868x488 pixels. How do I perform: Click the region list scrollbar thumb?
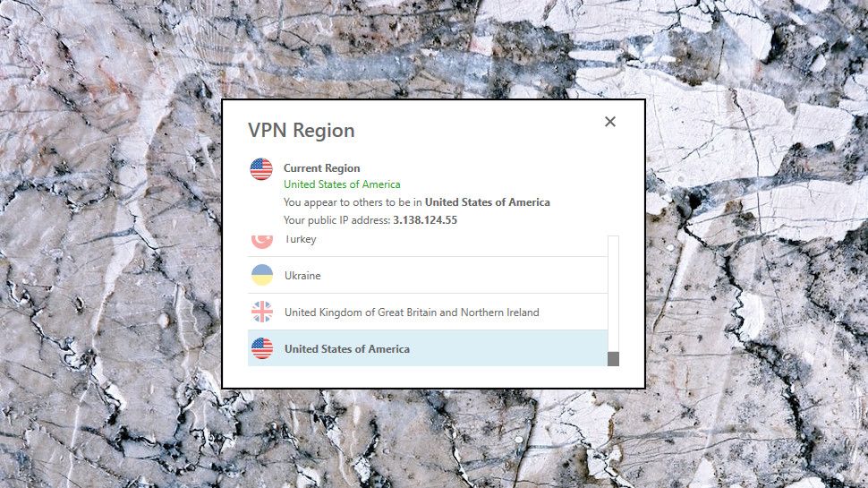click(x=613, y=359)
